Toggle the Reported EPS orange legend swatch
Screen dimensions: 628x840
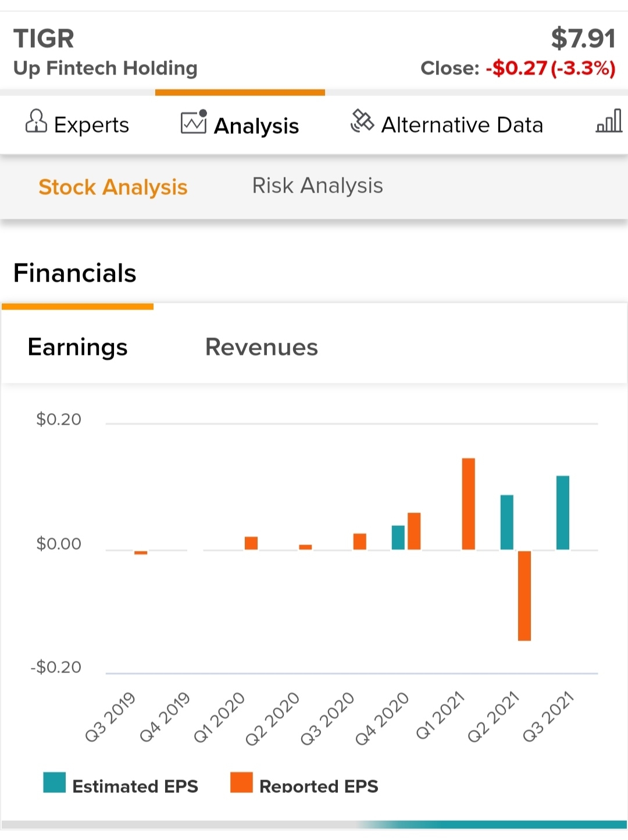point(241,783)
